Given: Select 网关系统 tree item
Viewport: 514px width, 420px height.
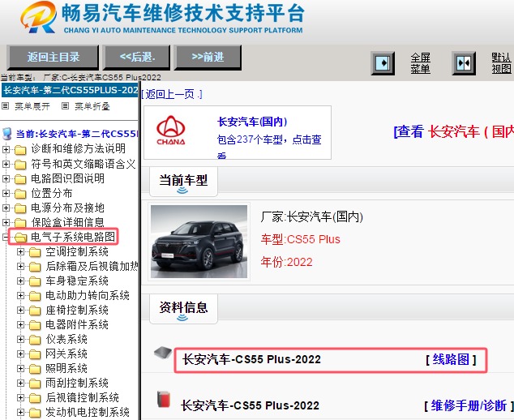Looking at the screenshot, I should pyautogui.click(x=66, y=354).
